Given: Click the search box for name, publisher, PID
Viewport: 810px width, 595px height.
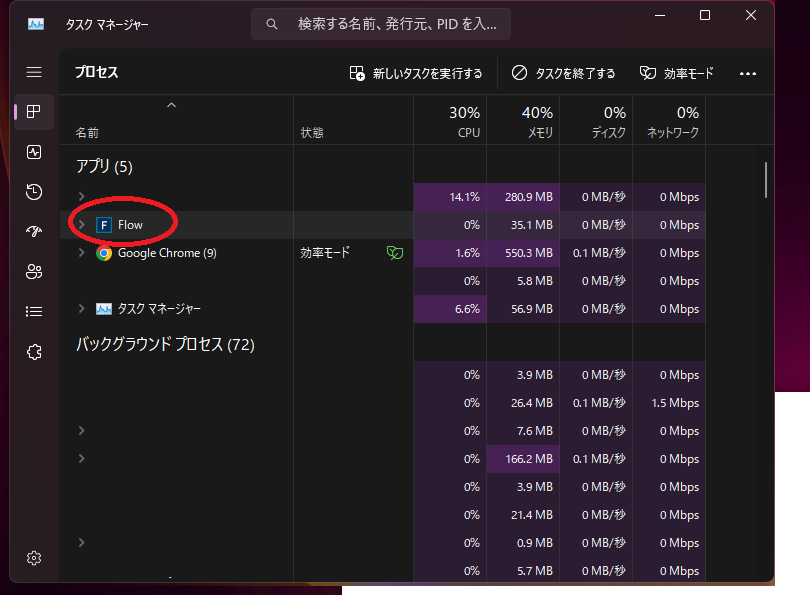Looking at the screenshot, I should coord(381,24).
